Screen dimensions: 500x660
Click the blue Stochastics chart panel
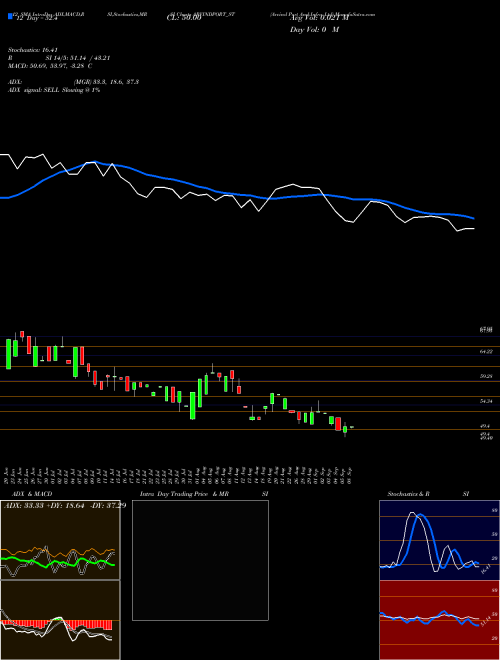439,540
